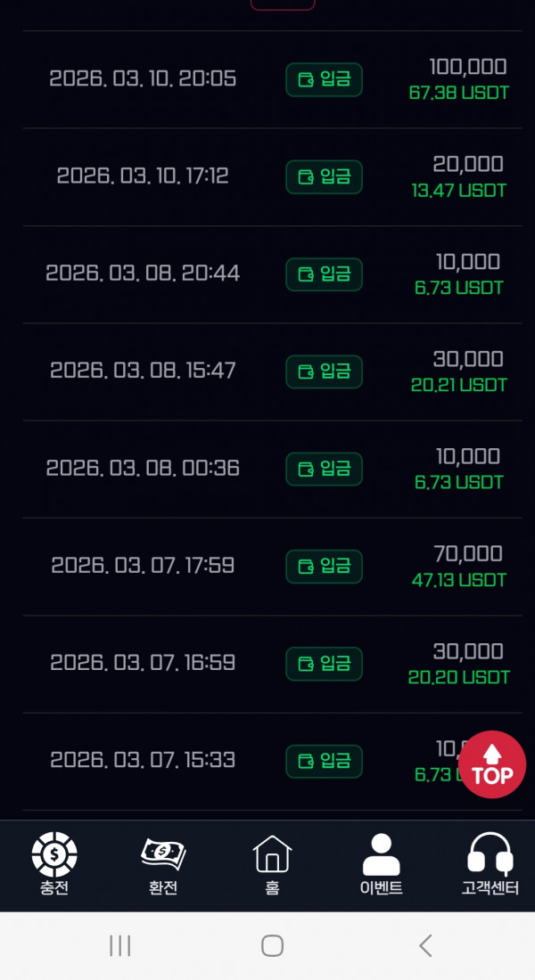535x980 pixels.
Task: Select the 2026.03.08 00:36 transaction date
Action: click(143, 468)
